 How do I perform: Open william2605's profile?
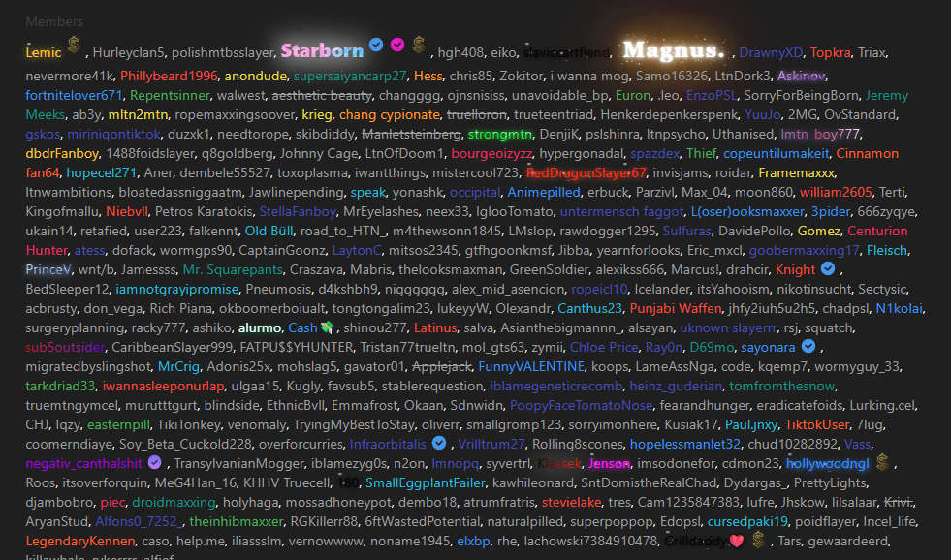836,192
